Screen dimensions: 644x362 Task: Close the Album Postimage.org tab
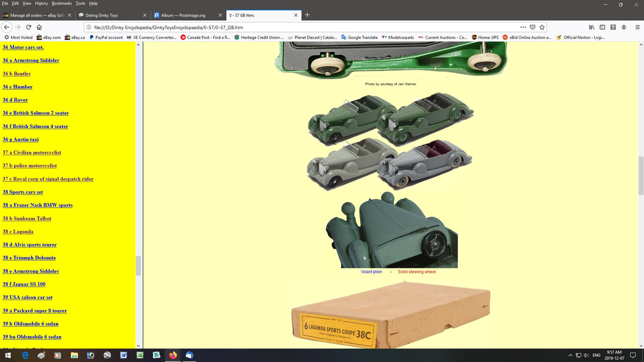(x=220, y=15)
